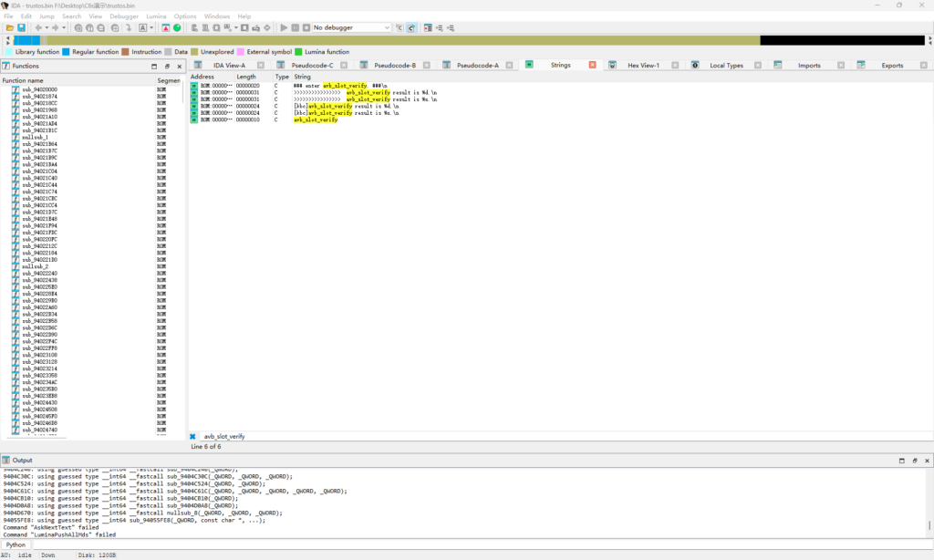The height and width of the screenshot is (560, 934).
Task: Click the open file folder icon
Action: tap(9, 28)
